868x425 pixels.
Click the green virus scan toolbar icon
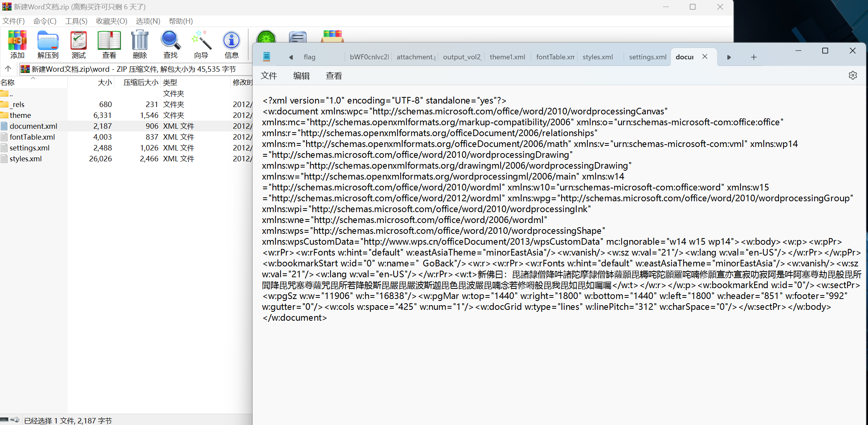pos(266,37)
